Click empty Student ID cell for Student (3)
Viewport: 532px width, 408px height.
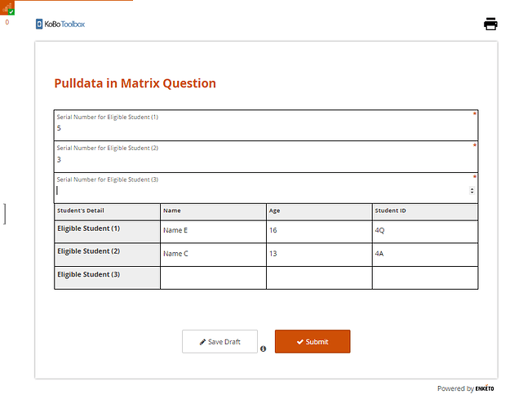tap(425, 277)
